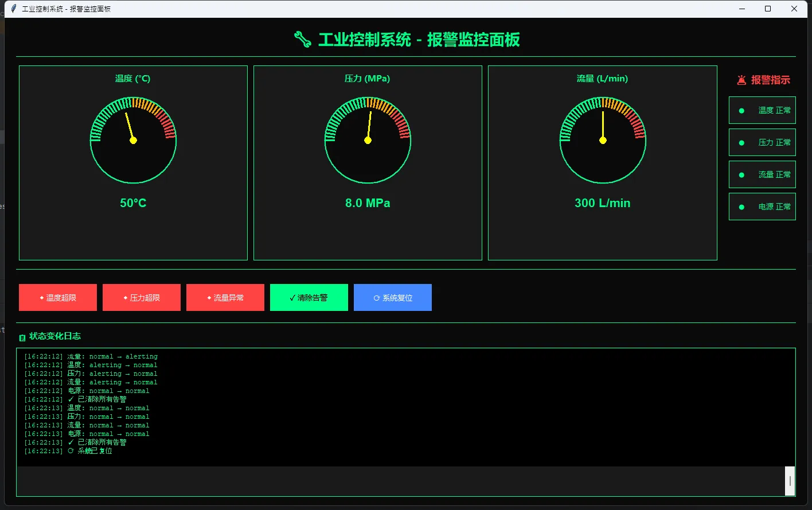Select the 电源 正常 alarm indicator
This screenshot has height=510, width=812.
pyautogui.click(x=762, y=207)
